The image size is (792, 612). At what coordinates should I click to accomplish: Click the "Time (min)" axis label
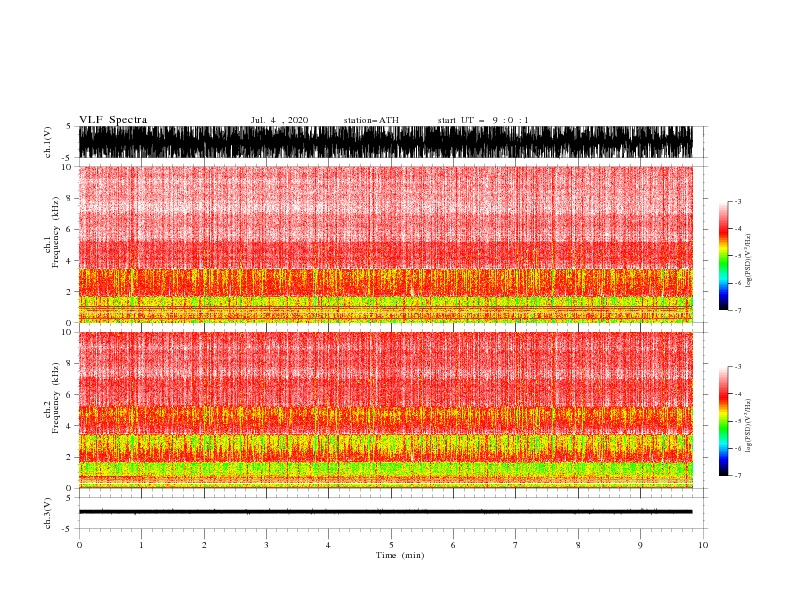tap(400, 555)
